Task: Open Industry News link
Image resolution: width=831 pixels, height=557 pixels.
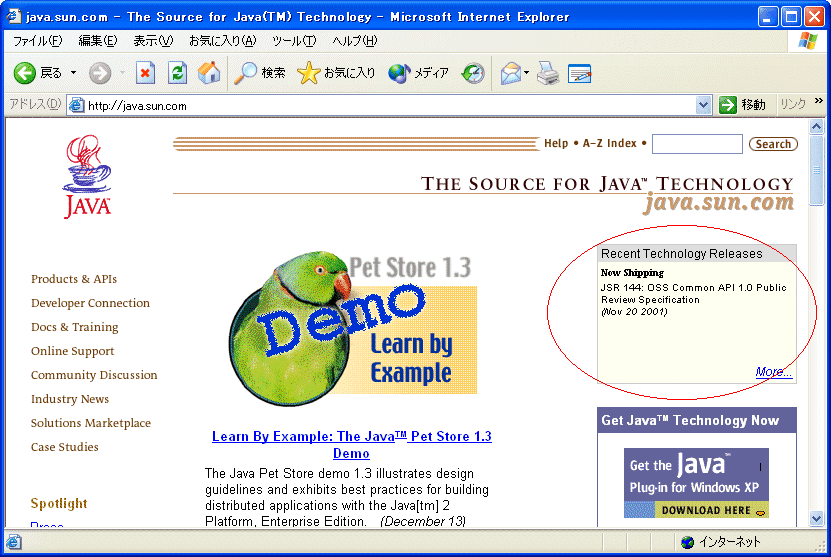Action: coord(69,399)
